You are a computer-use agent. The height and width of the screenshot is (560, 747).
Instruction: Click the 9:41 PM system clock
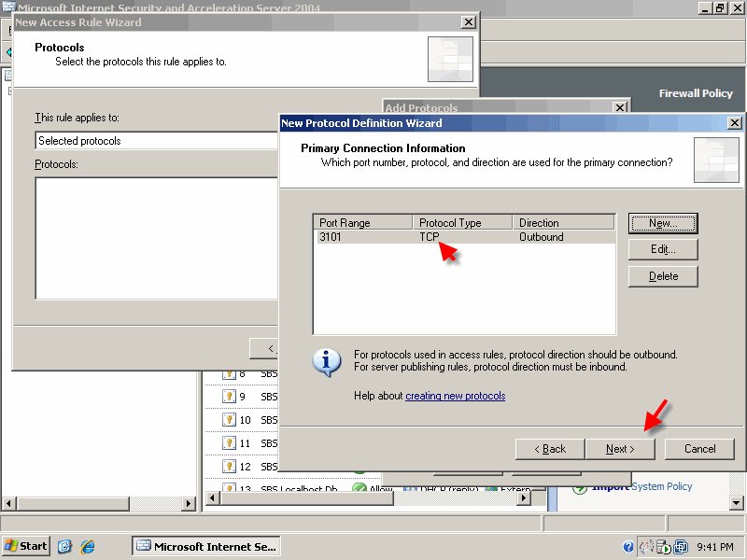pyautogui.click(x=715, y=547)
